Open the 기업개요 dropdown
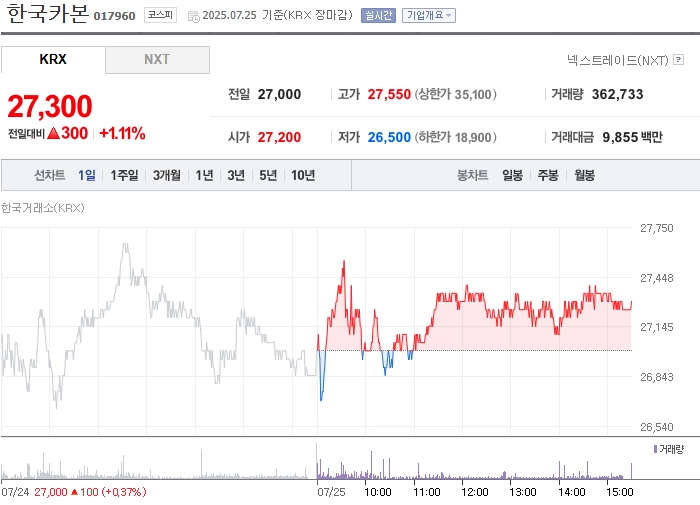Viewport: 700px width, 505px height. click(429, 16)
